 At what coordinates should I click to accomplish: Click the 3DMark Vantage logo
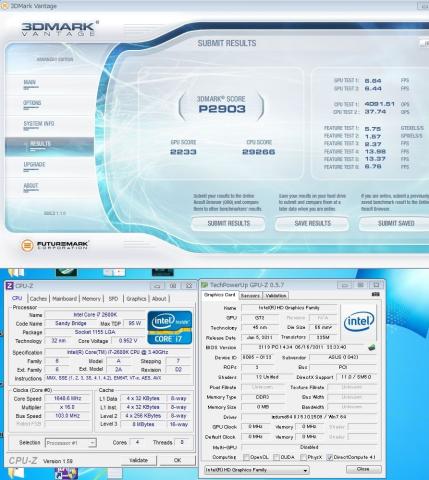60,29
